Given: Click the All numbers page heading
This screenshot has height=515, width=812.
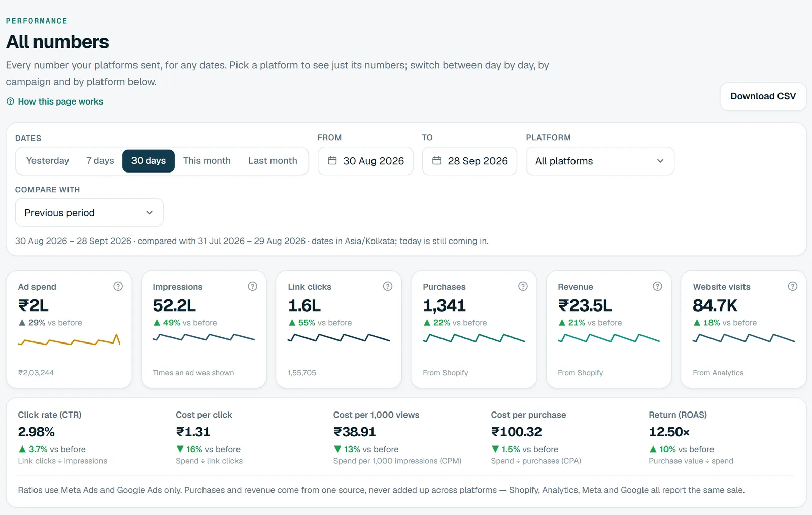Looking at the screenshot, I should (x=57, y=42).
